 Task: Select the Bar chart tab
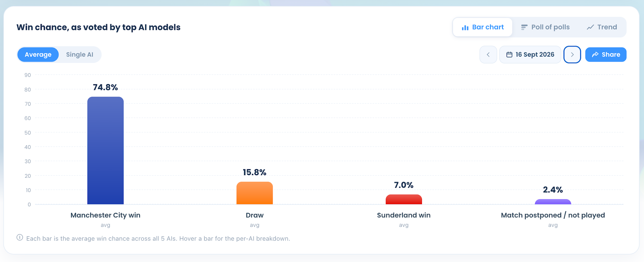point(483,27)
